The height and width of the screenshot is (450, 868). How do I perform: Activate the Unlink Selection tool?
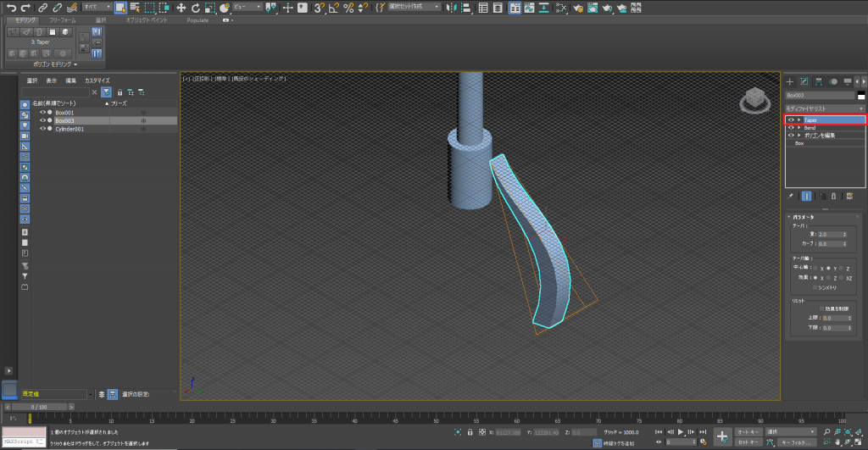pyautogui.click(x=57, y=8)
